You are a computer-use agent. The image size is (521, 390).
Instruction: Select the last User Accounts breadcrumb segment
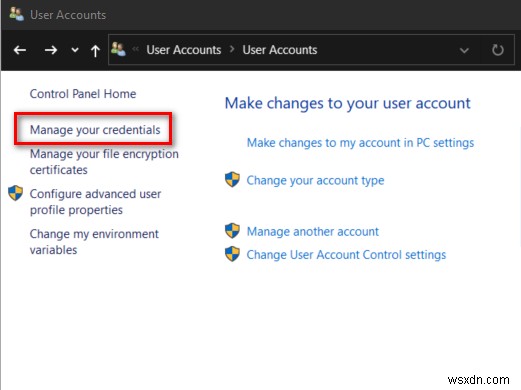point(280,50)
